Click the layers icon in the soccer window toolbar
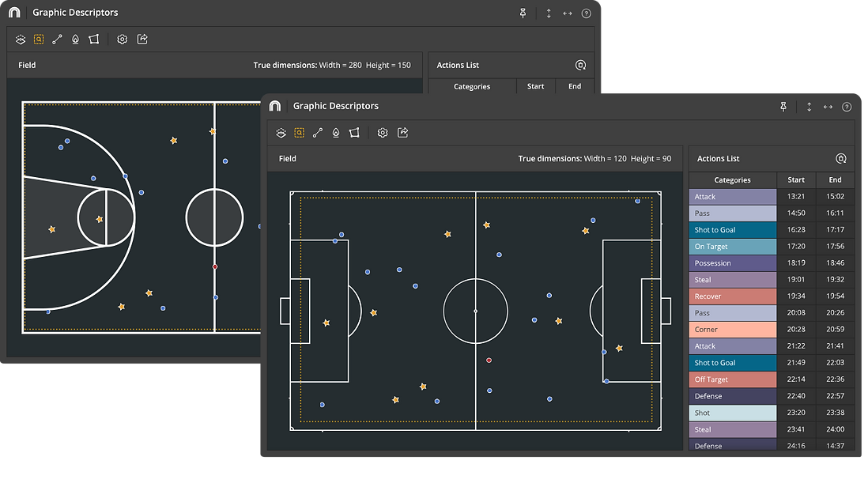The width and height of the screenshot is (868, 487). (x=281, y=133)
